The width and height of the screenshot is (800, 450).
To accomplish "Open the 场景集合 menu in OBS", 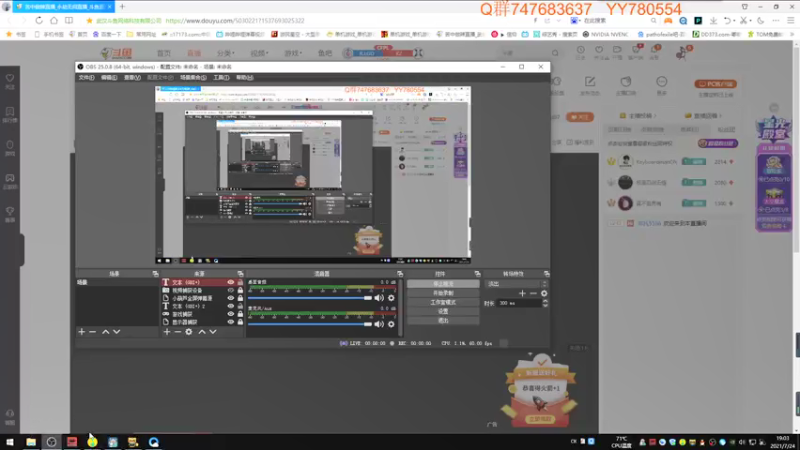I will 193,78.
